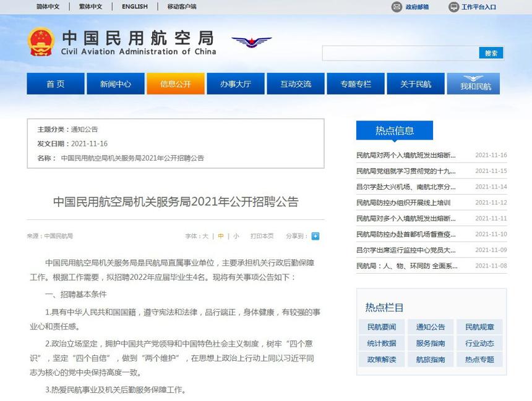Click the Civil Aviation Administration of China title
532x401 pixels.
point(139,51)
